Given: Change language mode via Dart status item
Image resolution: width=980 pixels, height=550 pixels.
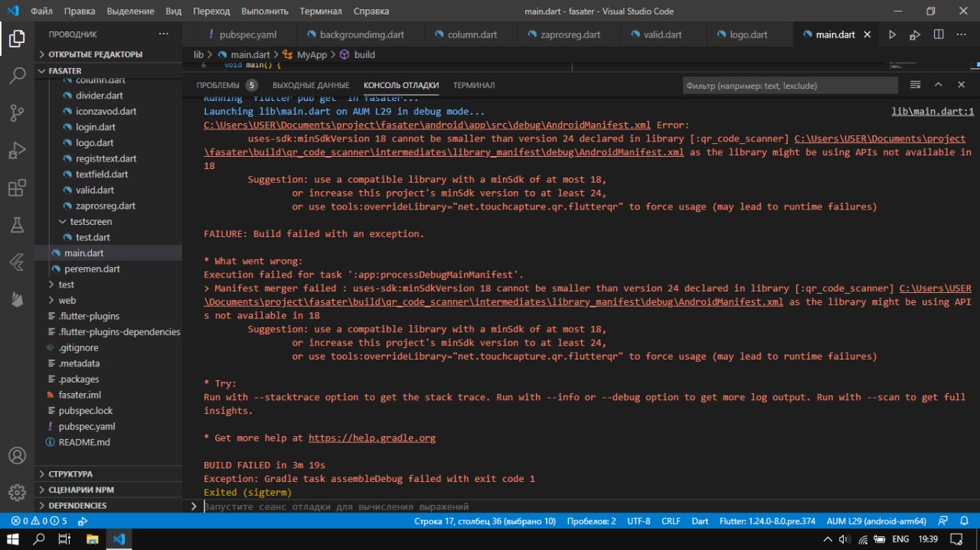Looking at the screenshot, I should tap(700, 521).
